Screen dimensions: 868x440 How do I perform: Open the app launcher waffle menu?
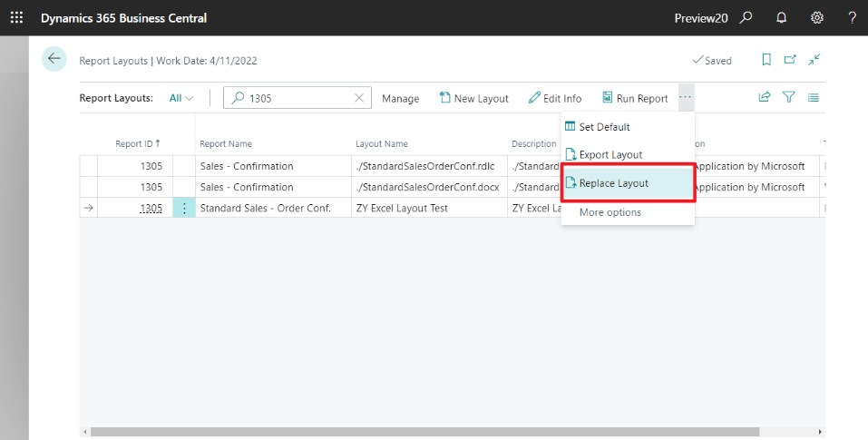click(17, 18)
